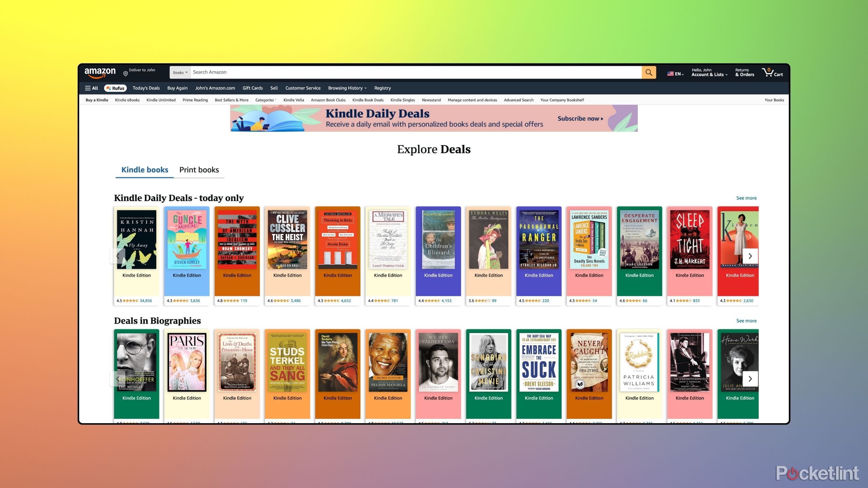868x488 pixels.
Task: Click the 34,856 ratings count for Fly Away
Action: pyautogui.click(x=146, y=301)
